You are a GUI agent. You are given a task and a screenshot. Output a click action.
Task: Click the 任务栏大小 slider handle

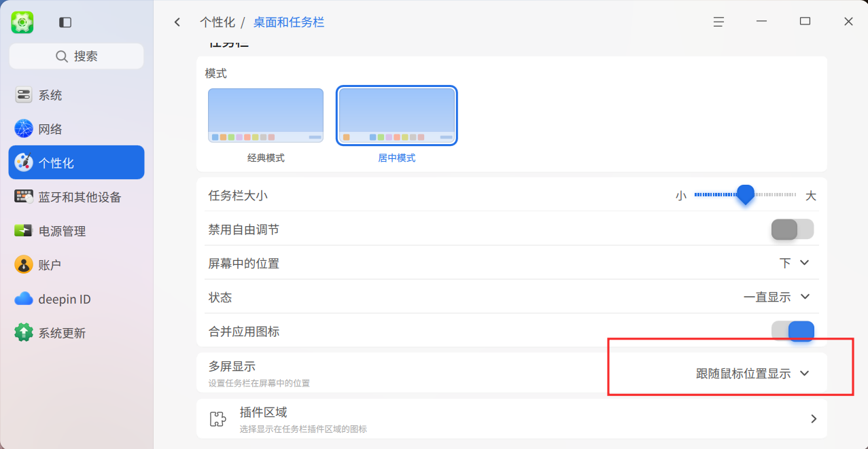click(x=746, y=195)
